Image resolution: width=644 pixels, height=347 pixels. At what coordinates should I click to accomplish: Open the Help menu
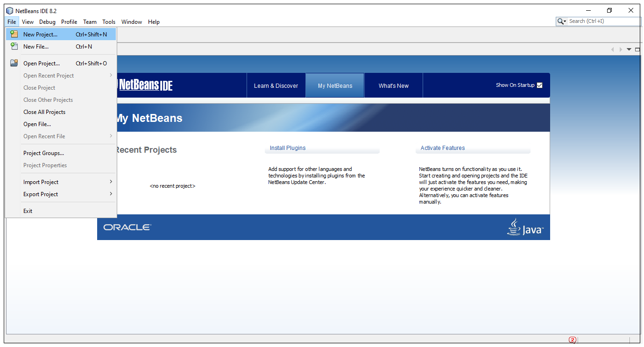click(154, 21)
